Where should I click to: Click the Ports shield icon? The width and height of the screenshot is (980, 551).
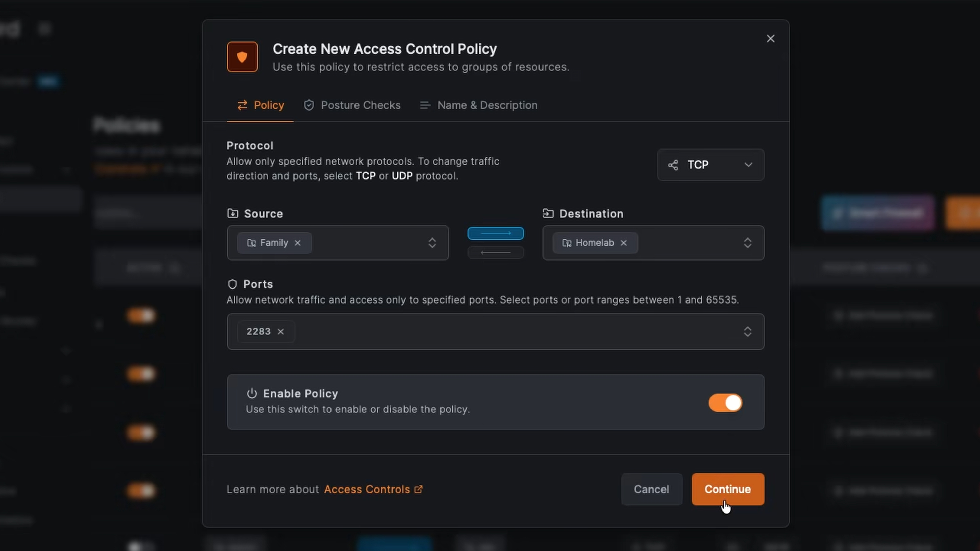pos(232,284)
